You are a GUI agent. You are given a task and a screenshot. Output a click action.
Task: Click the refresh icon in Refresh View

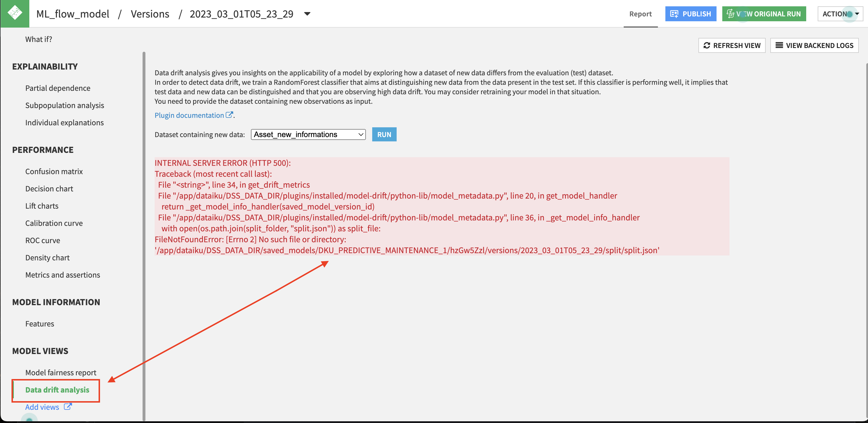tap(706, 45)
